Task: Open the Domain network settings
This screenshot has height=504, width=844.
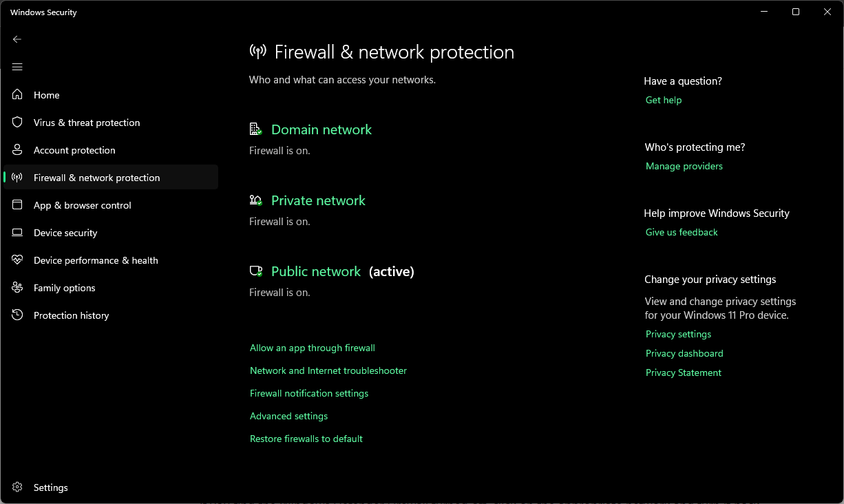Action: point(321,129)
